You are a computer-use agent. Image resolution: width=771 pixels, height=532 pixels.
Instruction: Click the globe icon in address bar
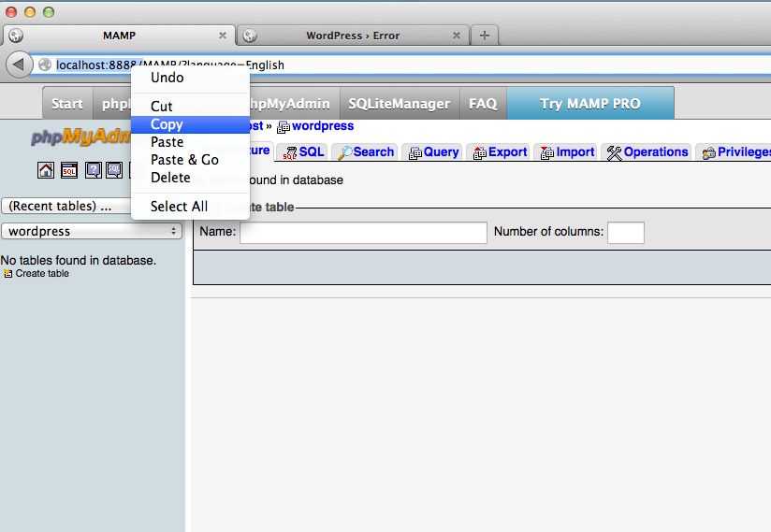click(45, 65)
